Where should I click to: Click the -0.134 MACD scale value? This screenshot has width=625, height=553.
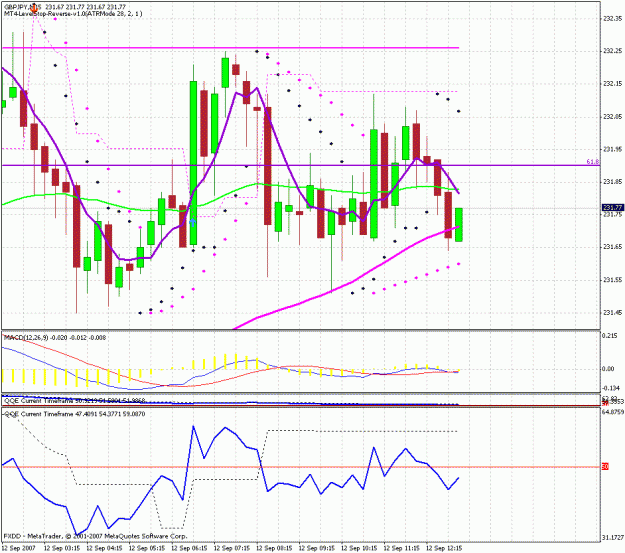coord(609,388)
